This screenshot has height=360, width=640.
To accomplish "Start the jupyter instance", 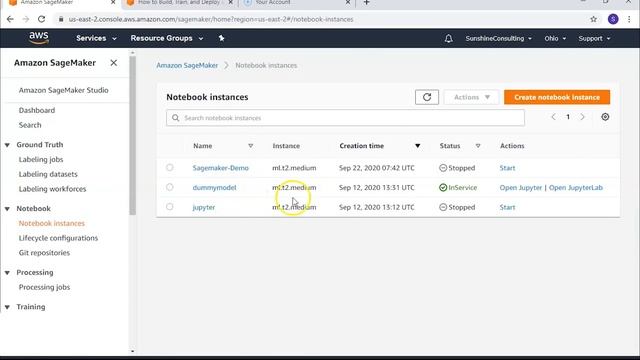I will tap(507, 207).
